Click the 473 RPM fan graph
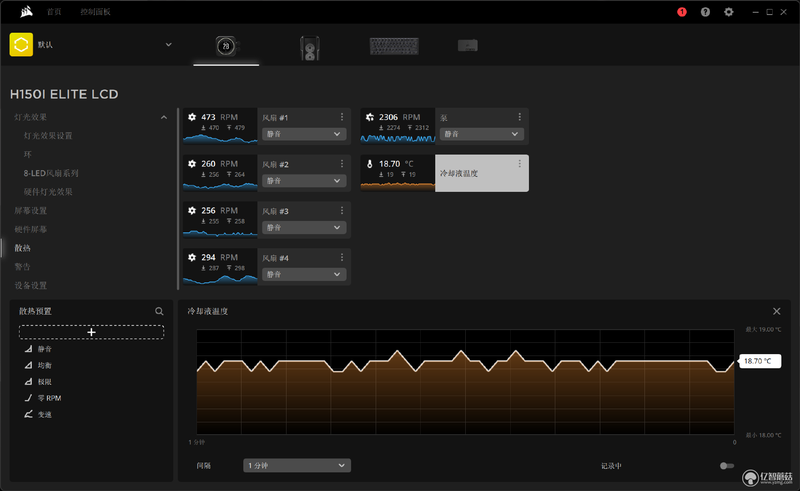800x491 pixels. coord(220,138)
